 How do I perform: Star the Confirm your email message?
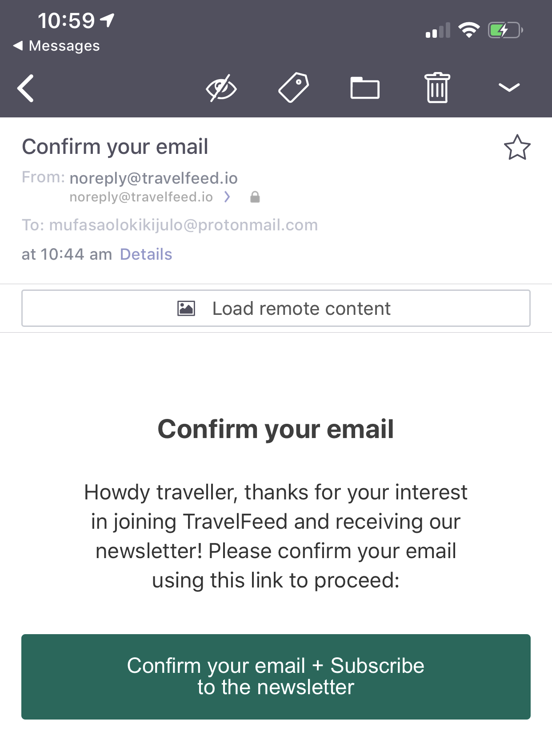point(517,147)
